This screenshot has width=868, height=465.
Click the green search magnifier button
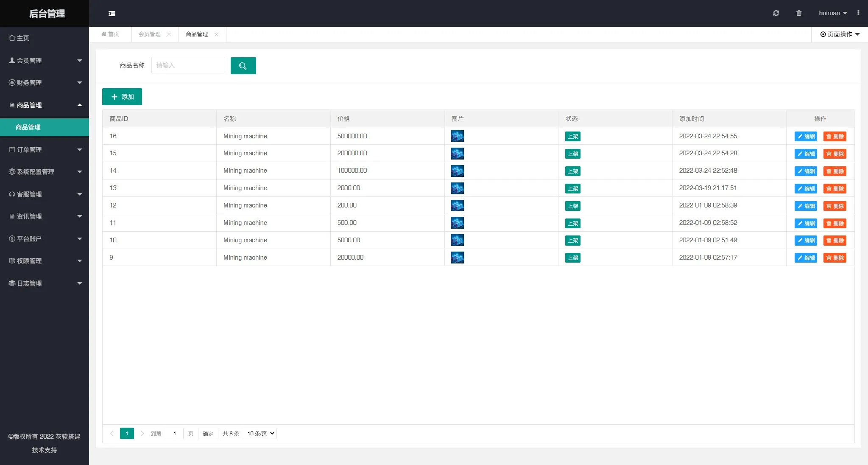[243, 66]
